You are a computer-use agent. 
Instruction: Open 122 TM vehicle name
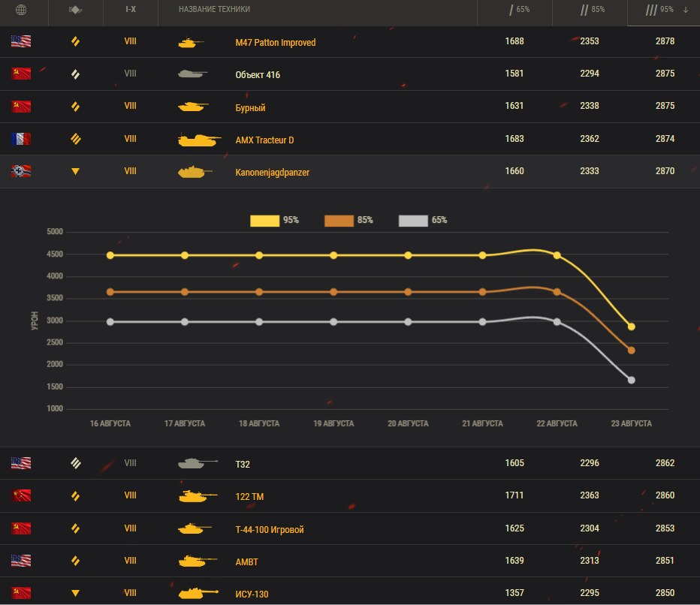coord(249,497)
